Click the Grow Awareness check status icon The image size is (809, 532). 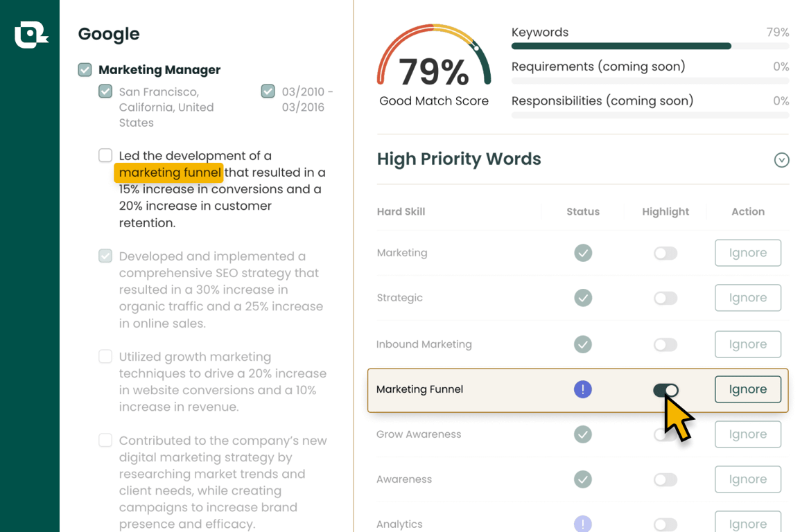(583, 434)
